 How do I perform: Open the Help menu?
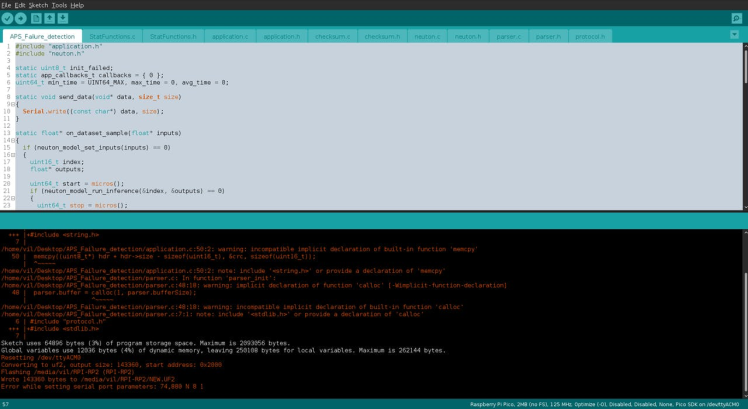pyautogui.click(x=77, y=5)
